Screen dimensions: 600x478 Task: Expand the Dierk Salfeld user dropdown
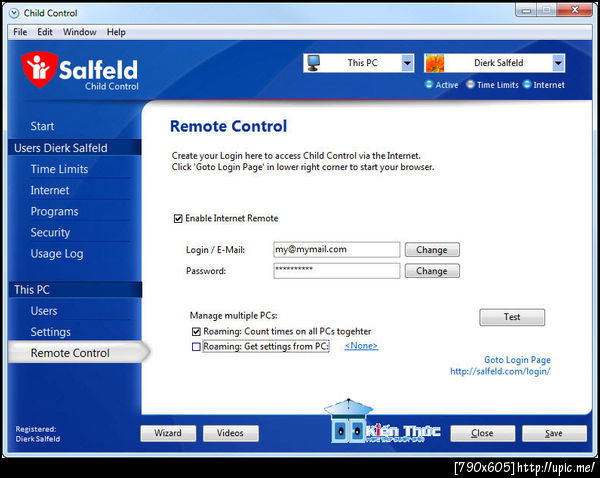coord(559,63)
